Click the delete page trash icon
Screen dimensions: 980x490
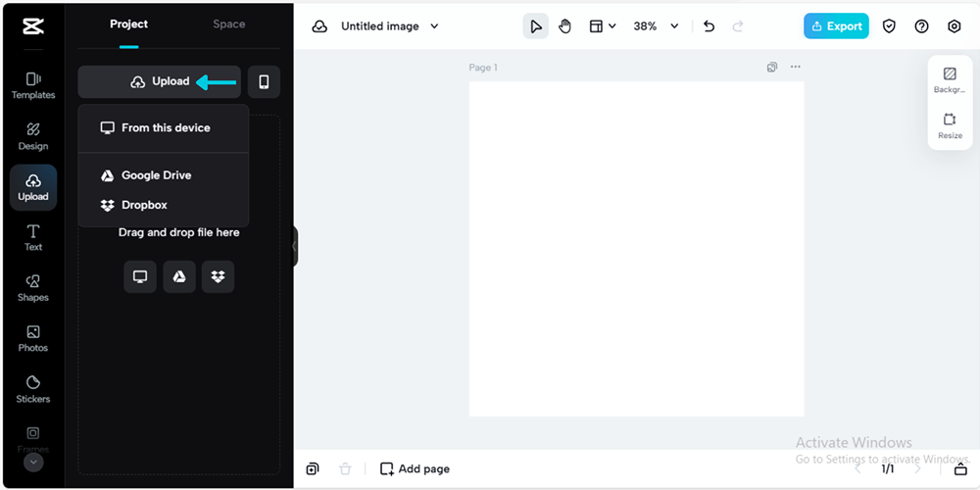point(345,468)
